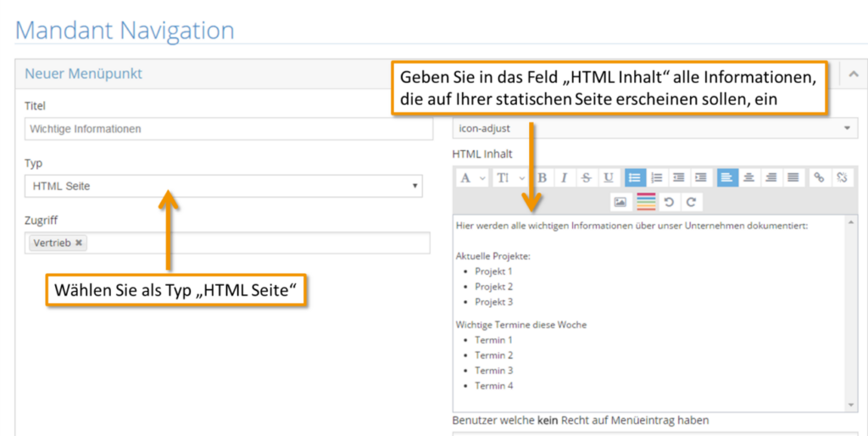The width and height of the screenshot is (868, 436).
Task: Justify text in editor
Action: (x=793, y=178)
